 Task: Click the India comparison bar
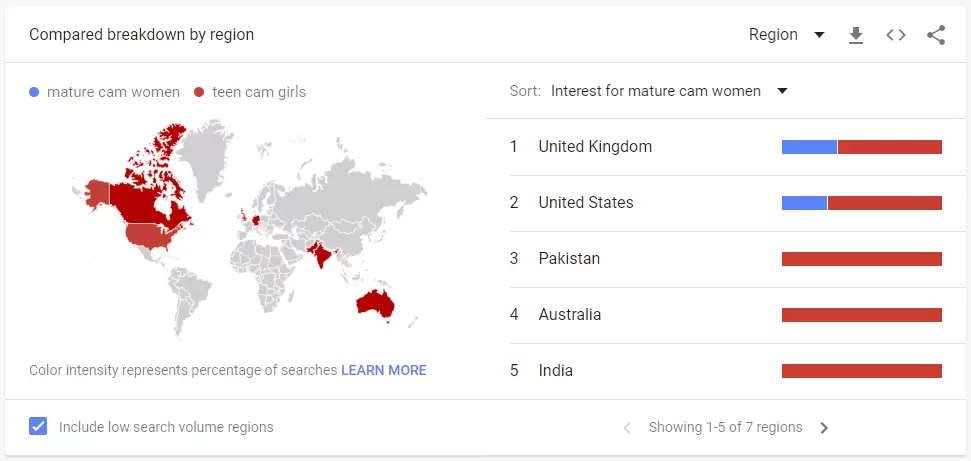pyautogui.click(x=861, y=371)
